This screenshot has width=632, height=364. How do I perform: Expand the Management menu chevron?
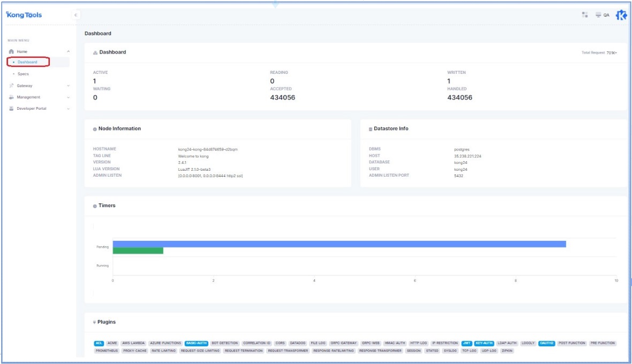click(x=68, y=97)
